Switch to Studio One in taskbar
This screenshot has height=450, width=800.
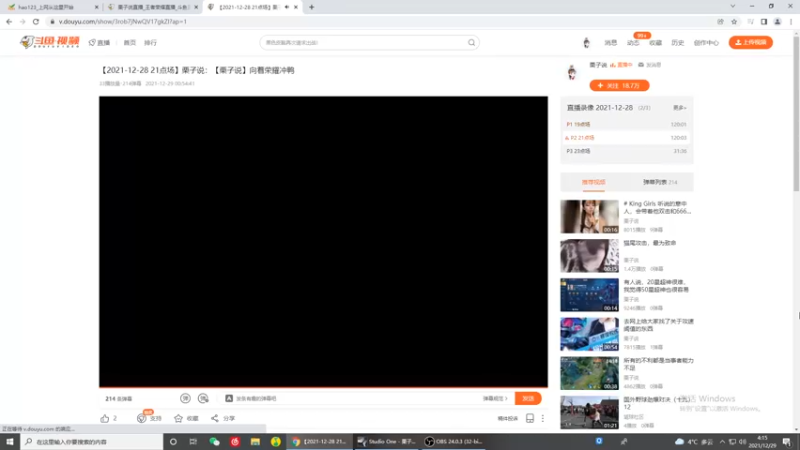click(387, 442)
